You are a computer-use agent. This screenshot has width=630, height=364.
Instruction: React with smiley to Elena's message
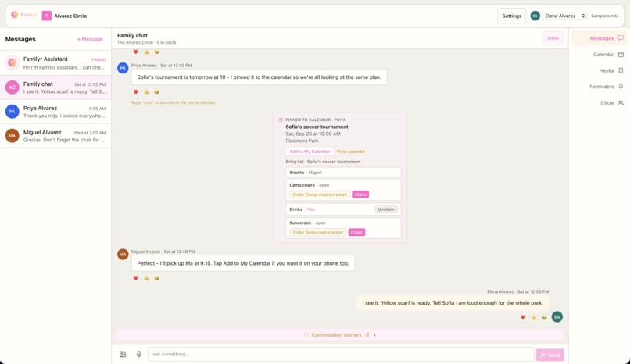click(544, 317)
